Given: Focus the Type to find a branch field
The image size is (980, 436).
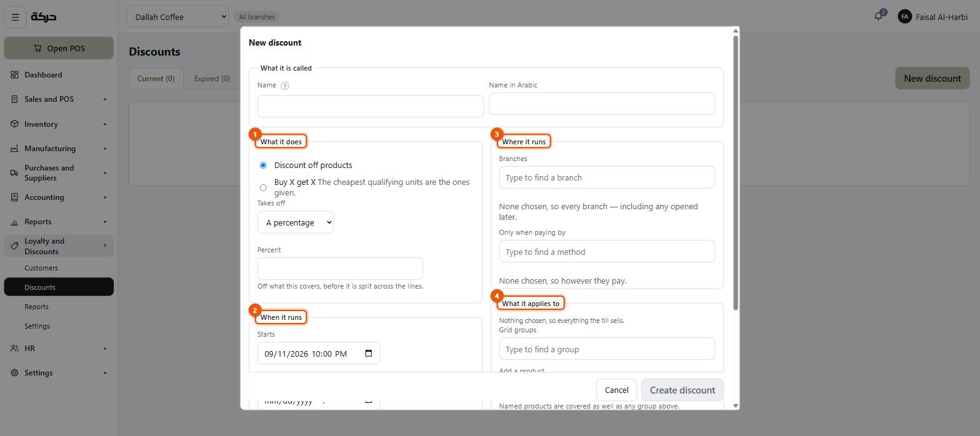Looking at the screenshot, I should point(607,177).
